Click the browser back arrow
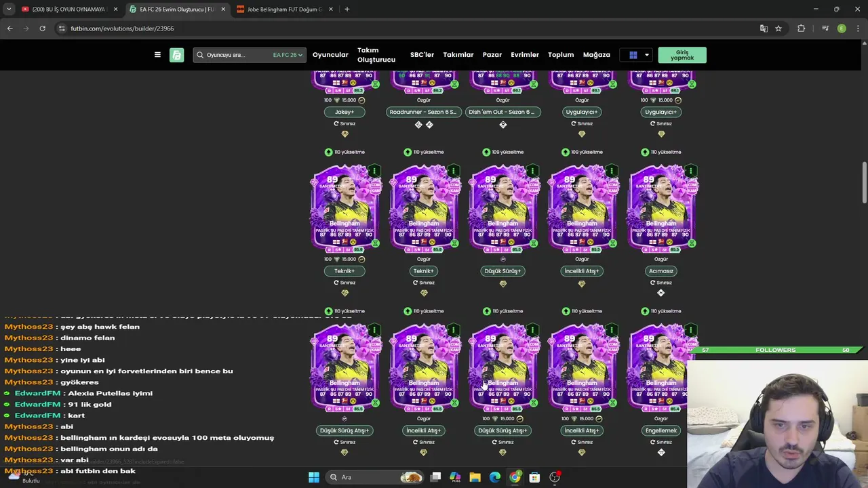Viewport: 868px width, 488px height. [9, 28]
